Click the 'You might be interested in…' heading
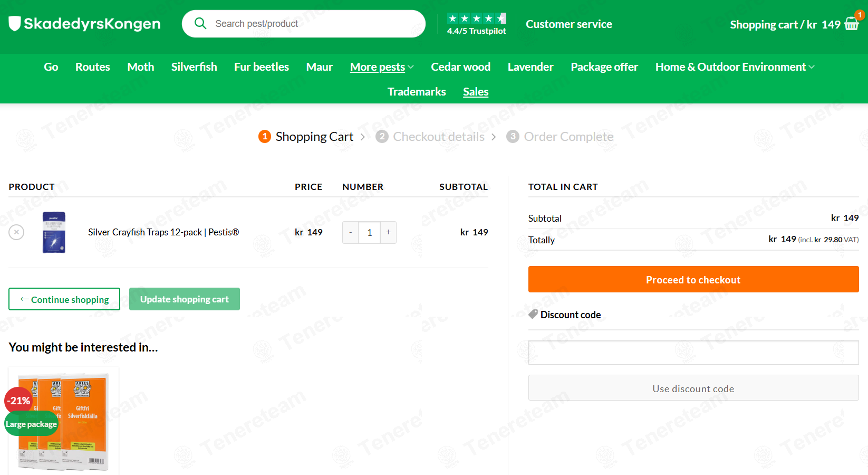 [x=83, y=347]
